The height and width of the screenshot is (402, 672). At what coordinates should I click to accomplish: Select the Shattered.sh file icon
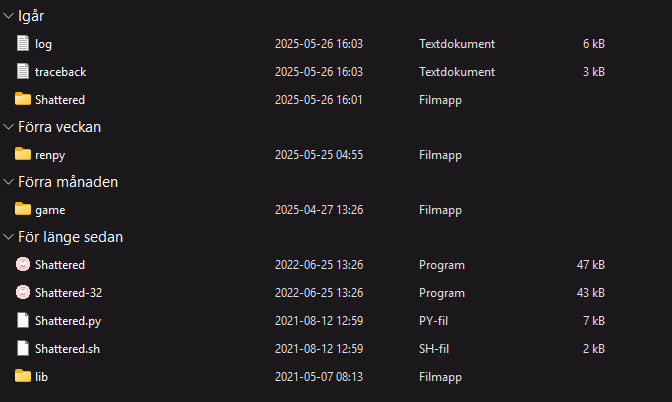23,348
